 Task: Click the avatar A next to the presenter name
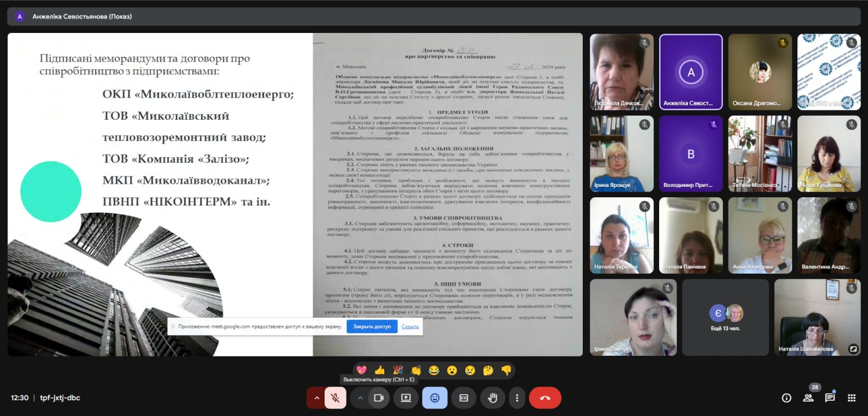pyautogui.click(x=20, y=16)
